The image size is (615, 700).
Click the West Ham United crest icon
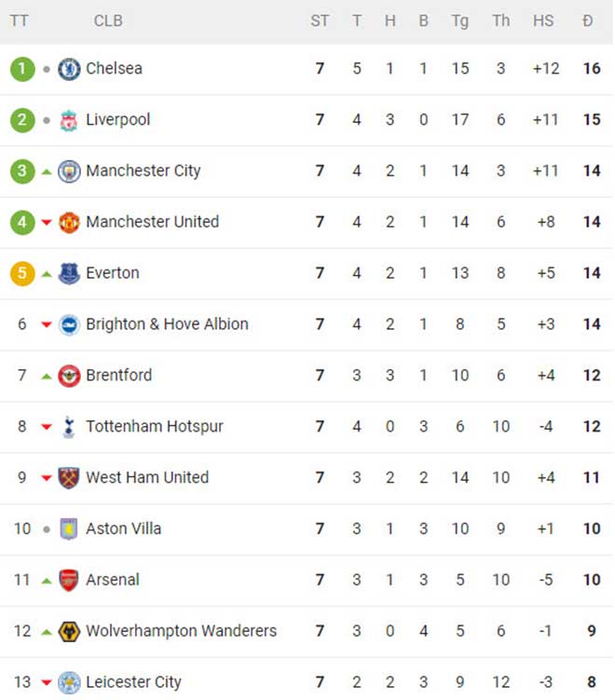point(69,478)
